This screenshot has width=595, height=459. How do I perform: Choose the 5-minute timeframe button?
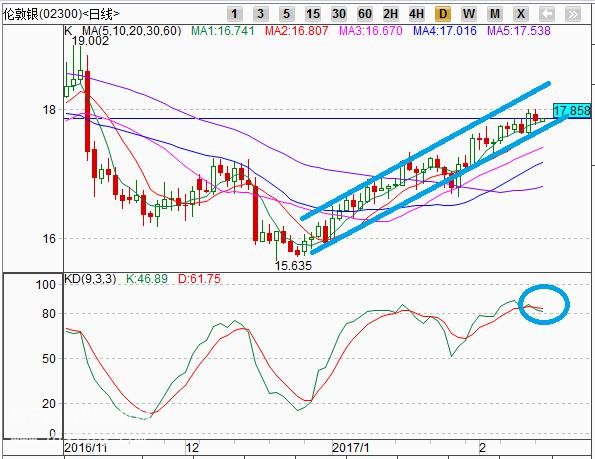click(286, 14)
